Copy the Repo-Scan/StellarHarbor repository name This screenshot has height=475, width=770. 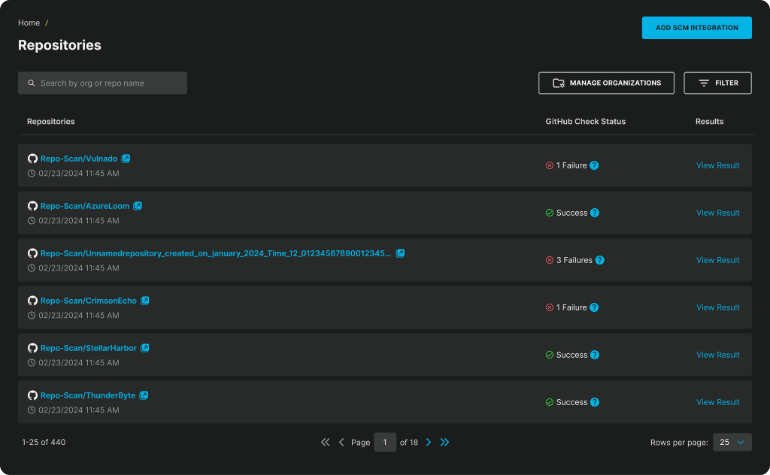(x=145, y=348)
